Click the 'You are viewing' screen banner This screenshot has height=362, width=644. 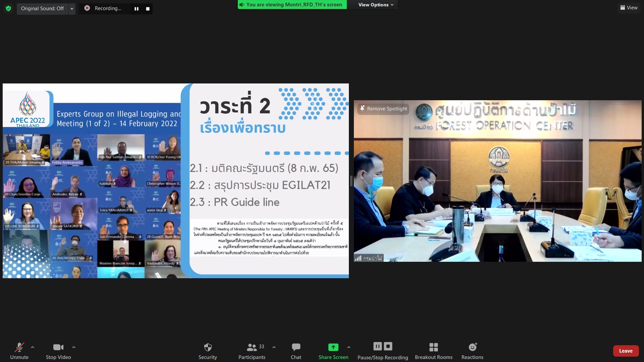tap(292, 4)
